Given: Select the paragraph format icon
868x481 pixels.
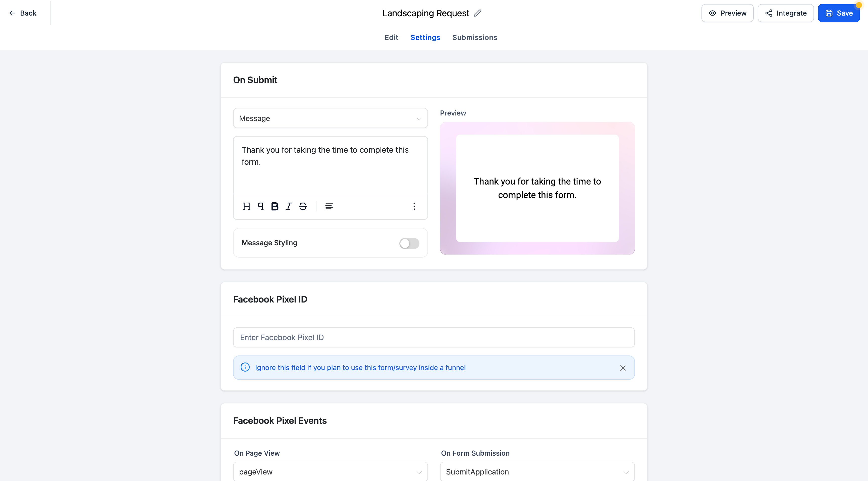Looking at the screenshot, I should tap(260, 206).
